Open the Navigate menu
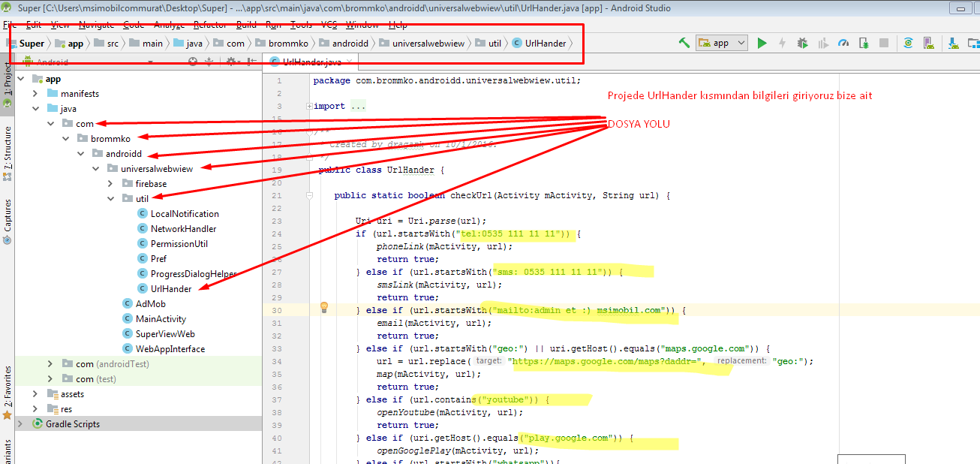Image resolution: width=980 pixels, height=464 pixels. 96,25
